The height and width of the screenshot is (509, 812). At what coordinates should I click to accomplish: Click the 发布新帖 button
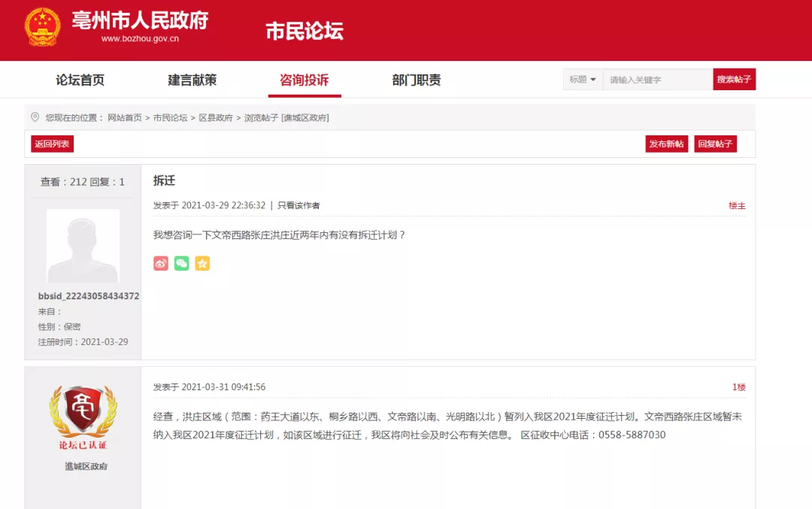point(666,144)
